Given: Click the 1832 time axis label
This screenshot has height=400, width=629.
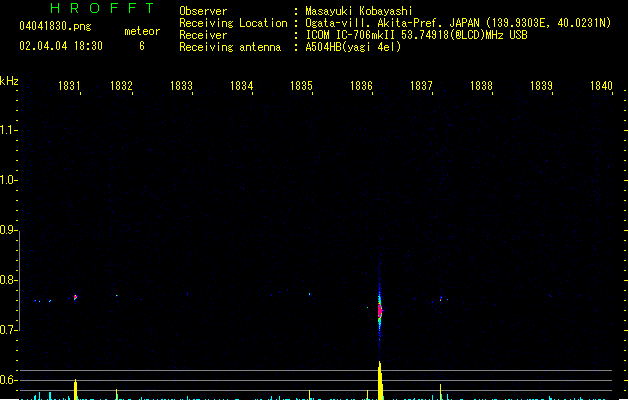Looking at the screenshot, I should [121, 86].
